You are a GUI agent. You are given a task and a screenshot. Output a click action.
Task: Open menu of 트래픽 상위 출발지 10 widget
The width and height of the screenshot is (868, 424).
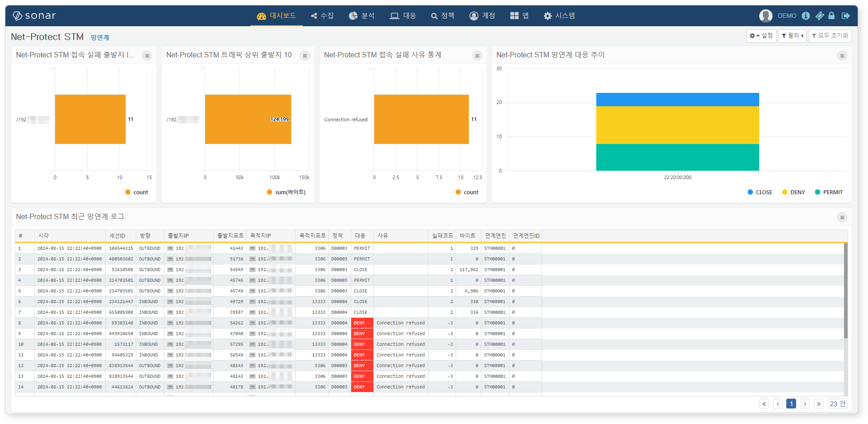click(x=305, y=56)
